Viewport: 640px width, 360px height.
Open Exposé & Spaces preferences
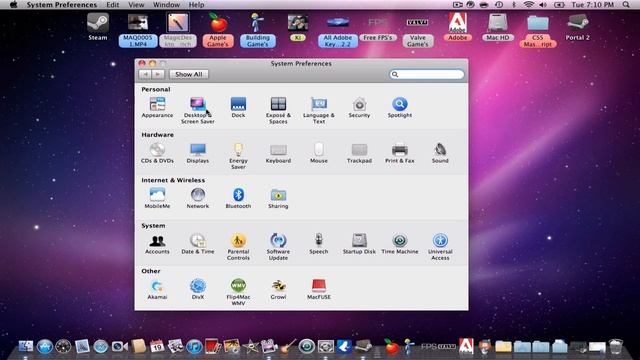pos(278,111)
